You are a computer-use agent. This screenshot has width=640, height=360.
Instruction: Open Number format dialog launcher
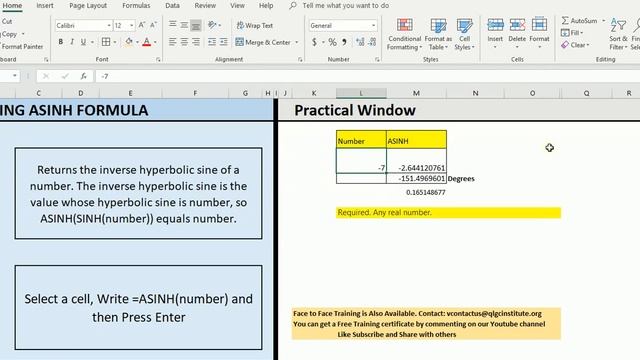(x=377, y=60)
